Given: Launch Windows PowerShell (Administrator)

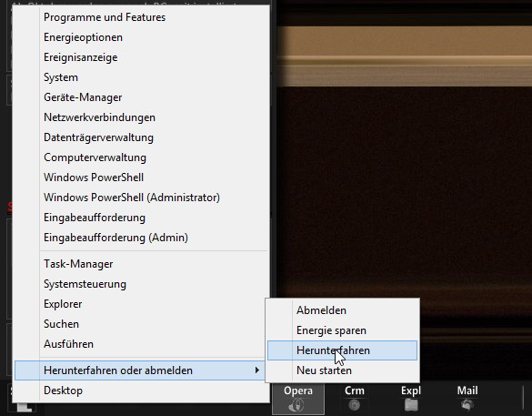Looking at the screenshot, I should coord(141,198).
